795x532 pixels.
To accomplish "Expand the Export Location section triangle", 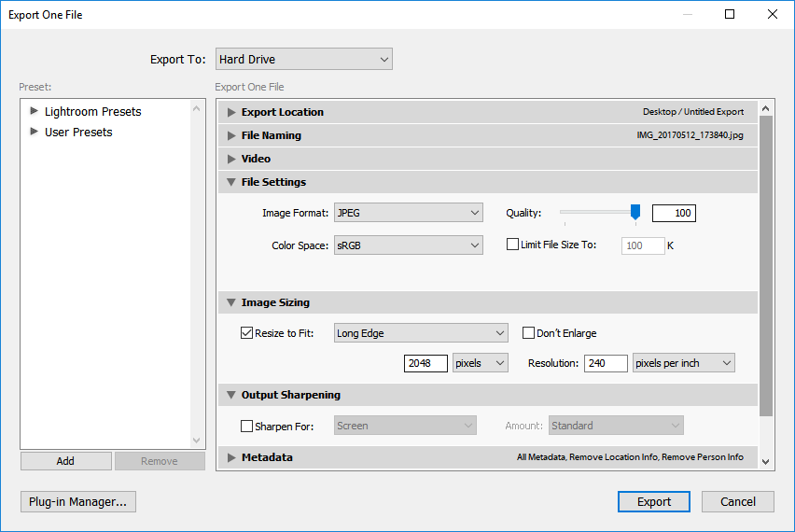I will click(x=231, y=112).
